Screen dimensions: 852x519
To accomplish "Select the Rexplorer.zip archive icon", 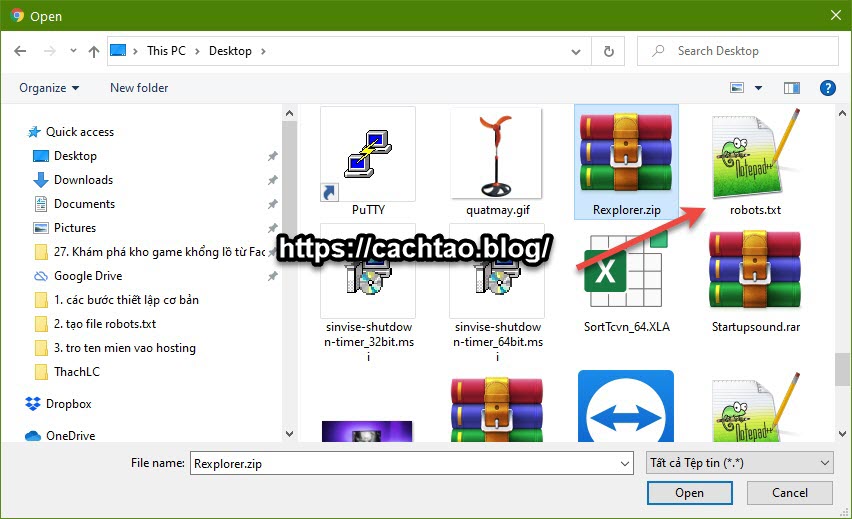I will pos(626,153).
